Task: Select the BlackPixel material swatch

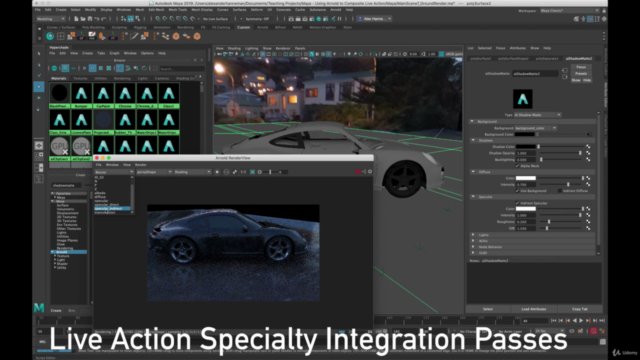Action: (60, 96)
